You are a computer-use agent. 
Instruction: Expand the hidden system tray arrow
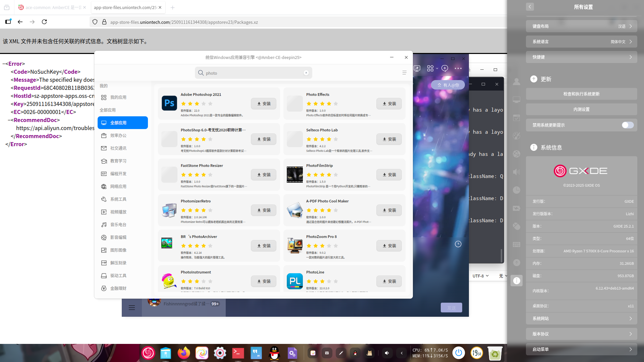click(x=401, y=353)
